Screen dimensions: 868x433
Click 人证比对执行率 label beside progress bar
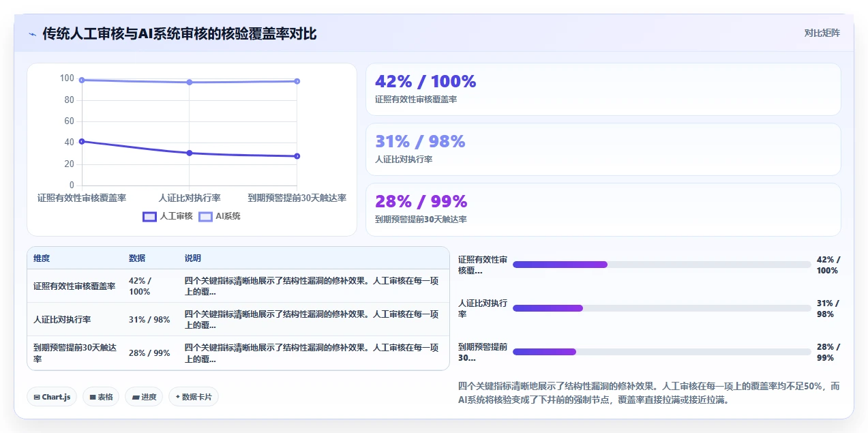(483, 309)
